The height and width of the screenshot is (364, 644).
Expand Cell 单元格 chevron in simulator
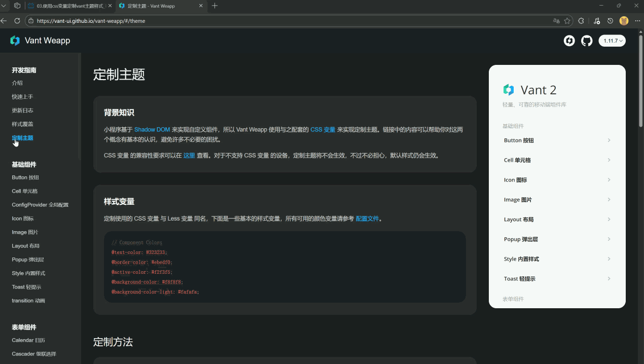pos(609,160)
